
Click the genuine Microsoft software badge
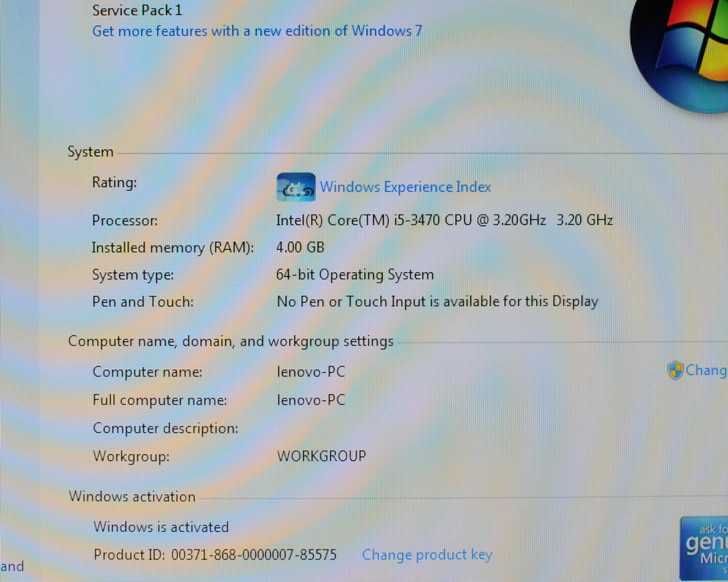click(x=704, y=548)
